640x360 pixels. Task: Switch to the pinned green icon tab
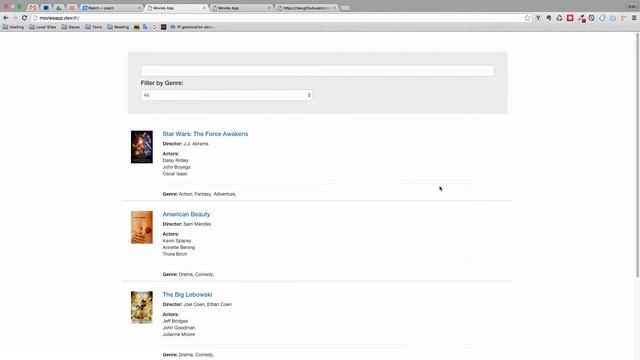click(59, 8)
